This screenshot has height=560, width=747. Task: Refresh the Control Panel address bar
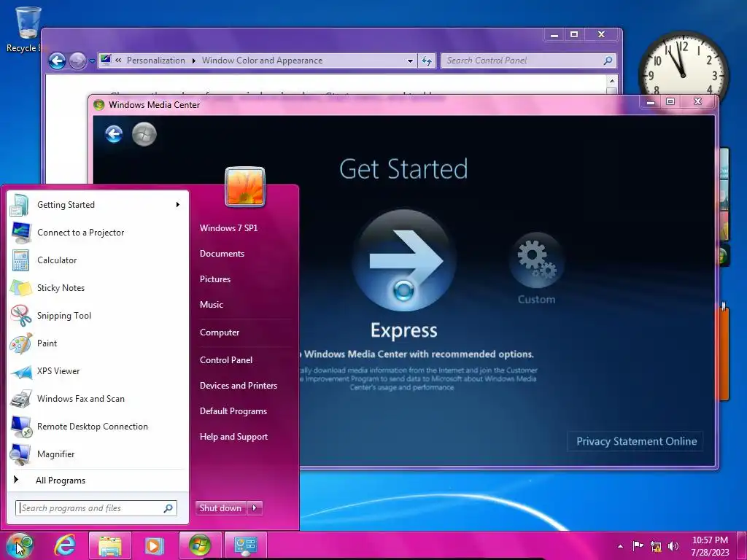coord(427,61)
